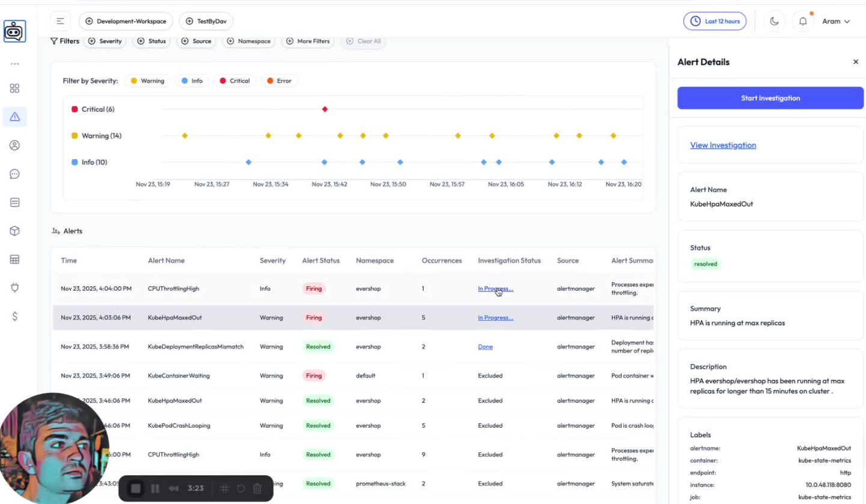
Task: Sort table by Occurrences column header
Action: coord(441,261)
